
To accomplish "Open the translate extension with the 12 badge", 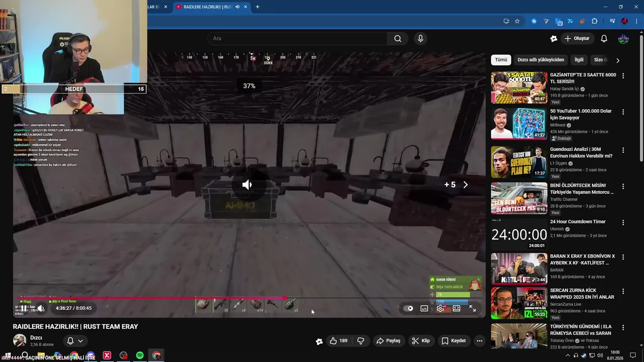I will (x=558, y=21).
